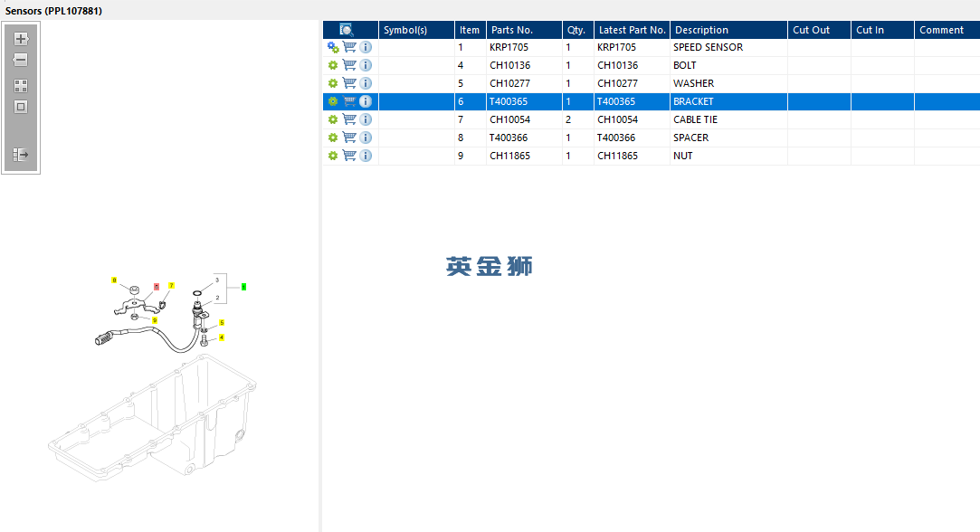Click the gears icon for SPEED SENSOR row
980x532 pixels.
tap(333, 48)
